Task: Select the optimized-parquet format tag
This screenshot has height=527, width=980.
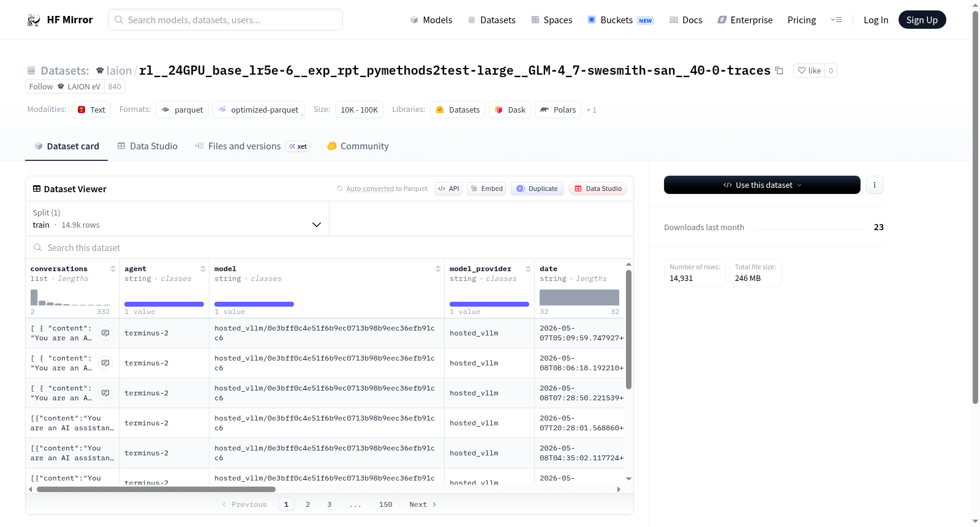Action: (258, 110)
